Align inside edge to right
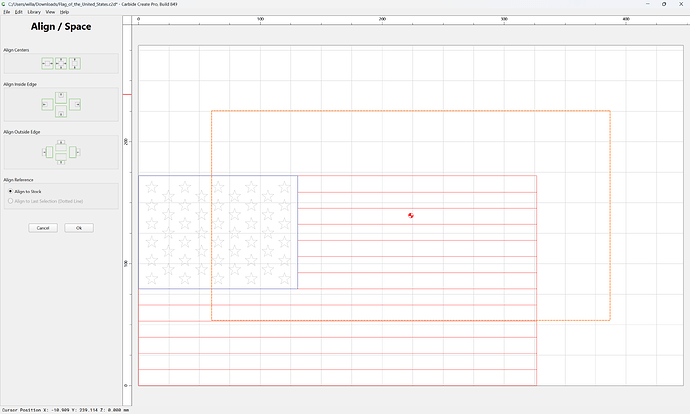Image resolution: width=690 pixels, height=414 pixels. [75, 104]
